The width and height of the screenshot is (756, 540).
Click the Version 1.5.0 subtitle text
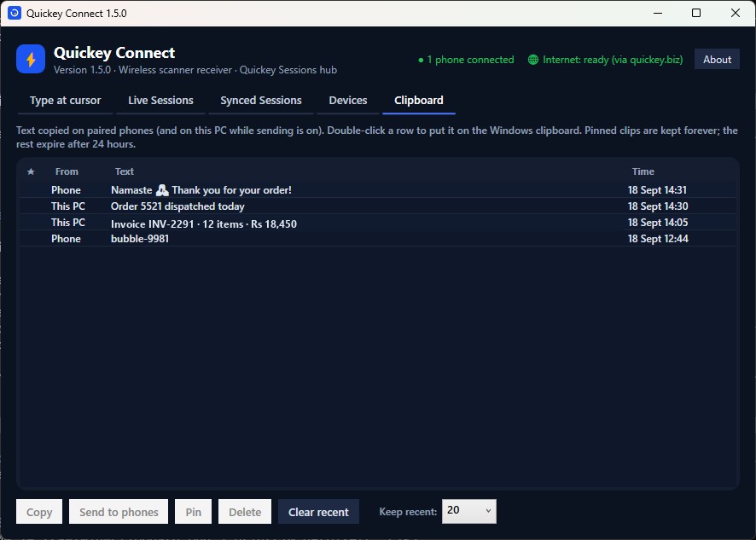click(x=195, y=70)
